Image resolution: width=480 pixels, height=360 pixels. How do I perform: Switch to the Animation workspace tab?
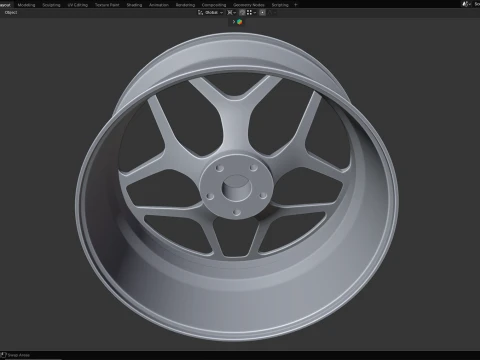159,5
